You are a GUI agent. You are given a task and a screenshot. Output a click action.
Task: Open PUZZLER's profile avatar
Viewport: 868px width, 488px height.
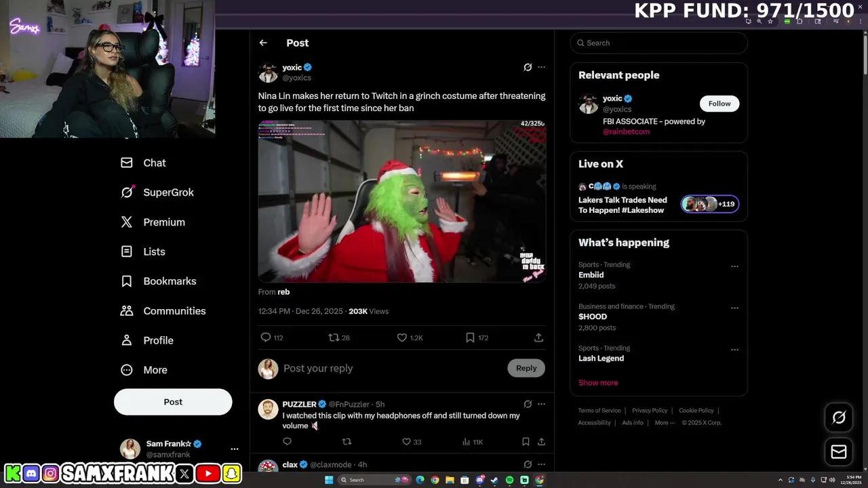268,409
